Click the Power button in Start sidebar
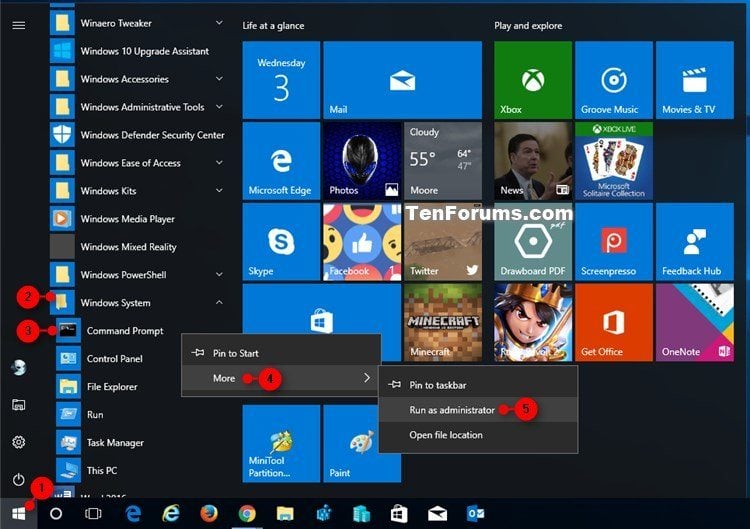The height and width of the screenshot is (529, 750). pyautogui.click(x=19, y=479)
